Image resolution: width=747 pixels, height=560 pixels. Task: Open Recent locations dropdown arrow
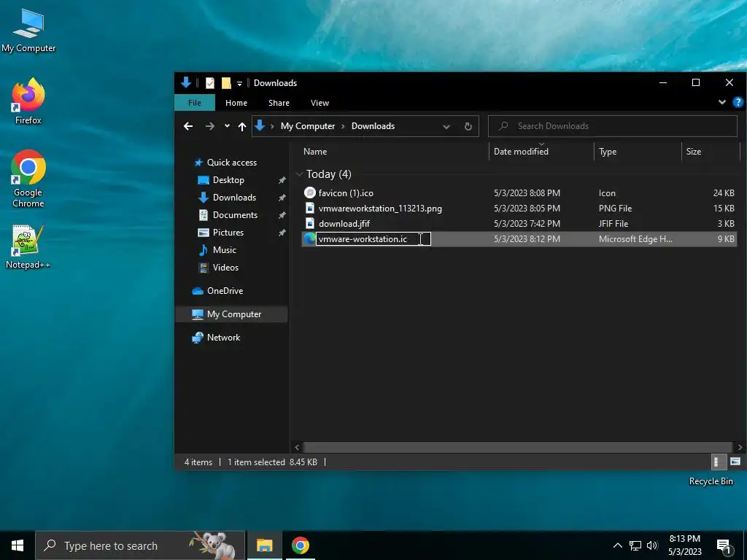pos(228,126)
